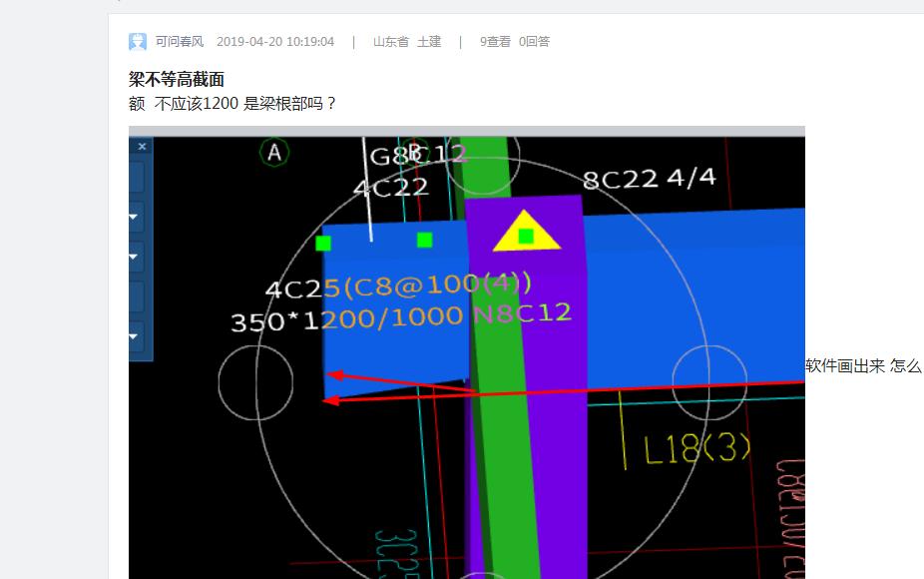Open the profile of user 可问春风

tap(180, 41)
